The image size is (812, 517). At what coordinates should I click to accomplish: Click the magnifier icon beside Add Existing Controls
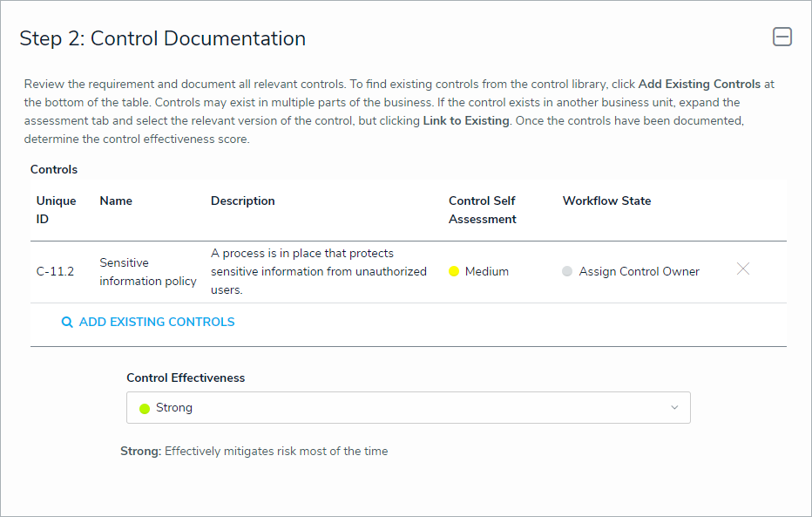67,323
